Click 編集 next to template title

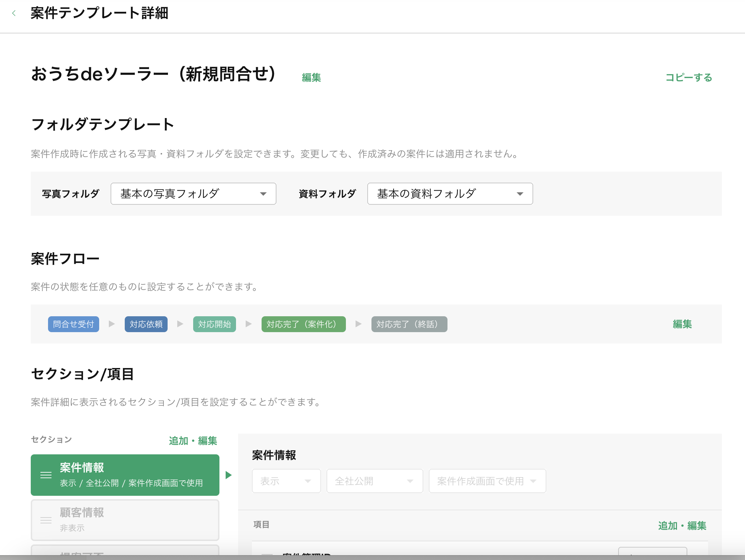pyautogui.click(x=311, y=77)
